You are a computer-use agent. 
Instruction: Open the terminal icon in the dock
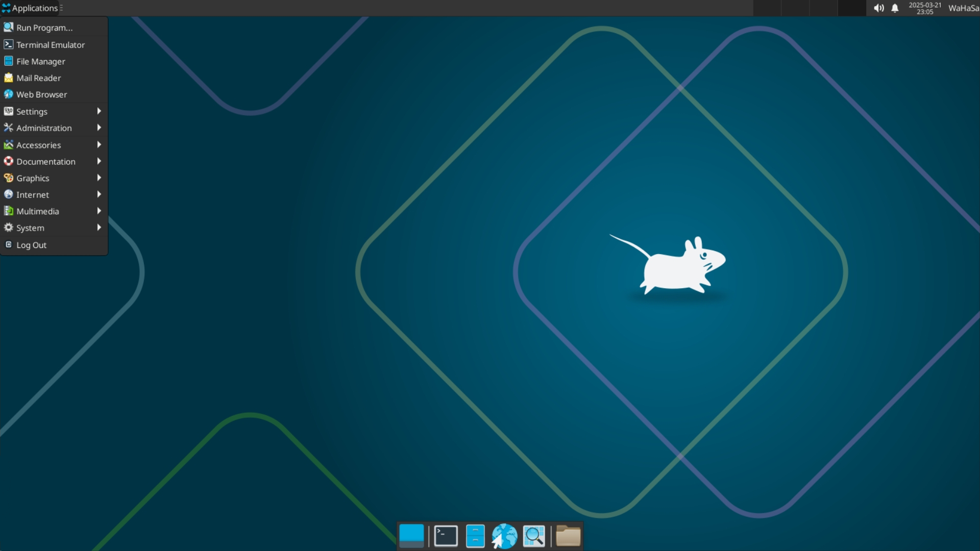(446, 536)
